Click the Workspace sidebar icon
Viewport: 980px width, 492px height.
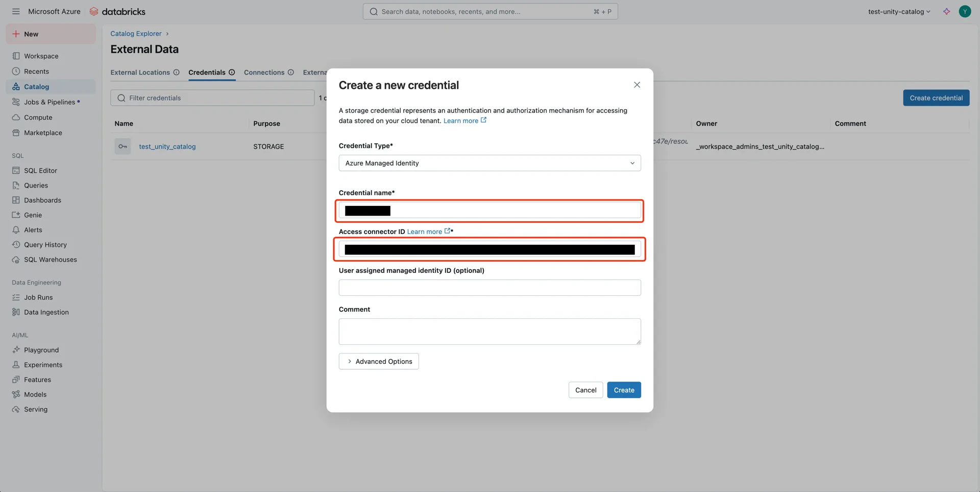[x=16, y=56]
